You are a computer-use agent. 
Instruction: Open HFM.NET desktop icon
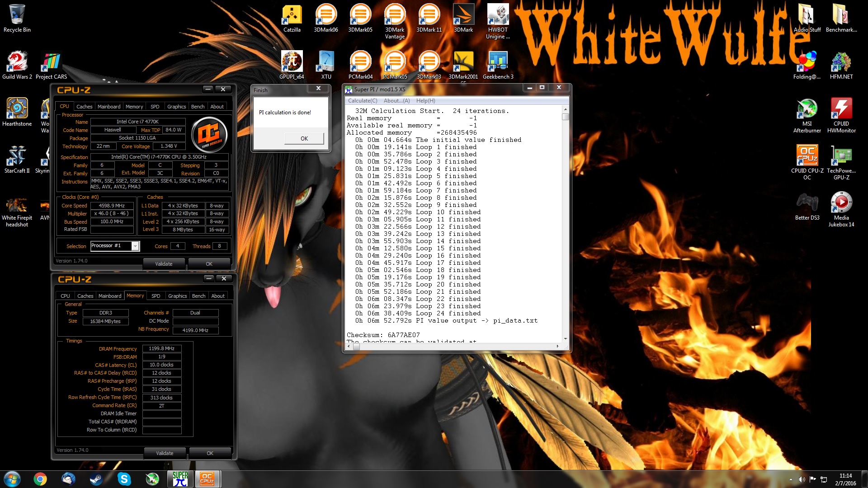point(841,65)
